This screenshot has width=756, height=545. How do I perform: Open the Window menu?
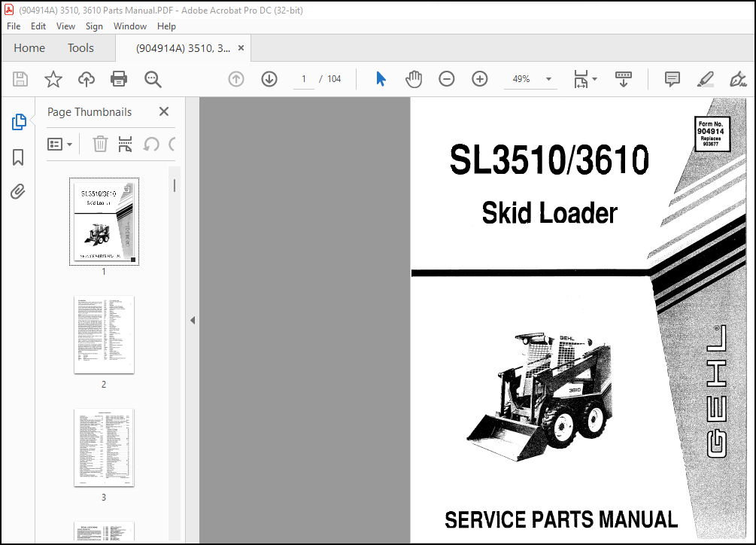[129, 26]
